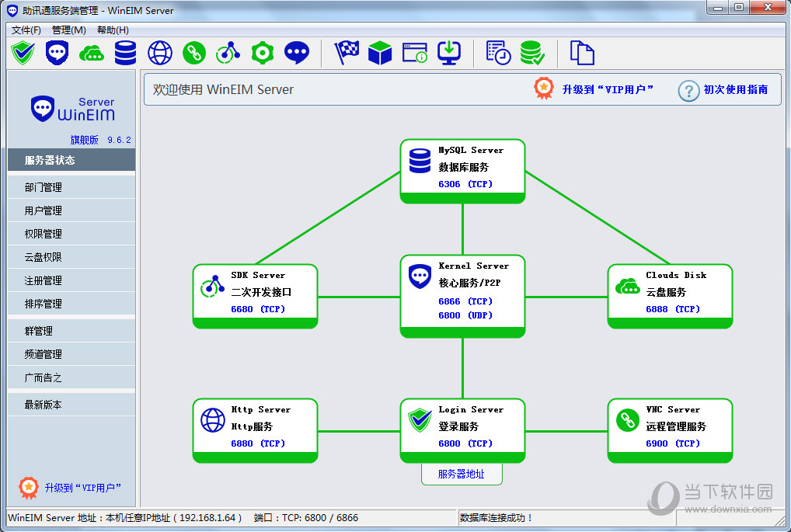The width and height of the screenshot is (791, 532).
Task: Click the Clouds Disk cloud icon
Action: (x=628, y=287)
